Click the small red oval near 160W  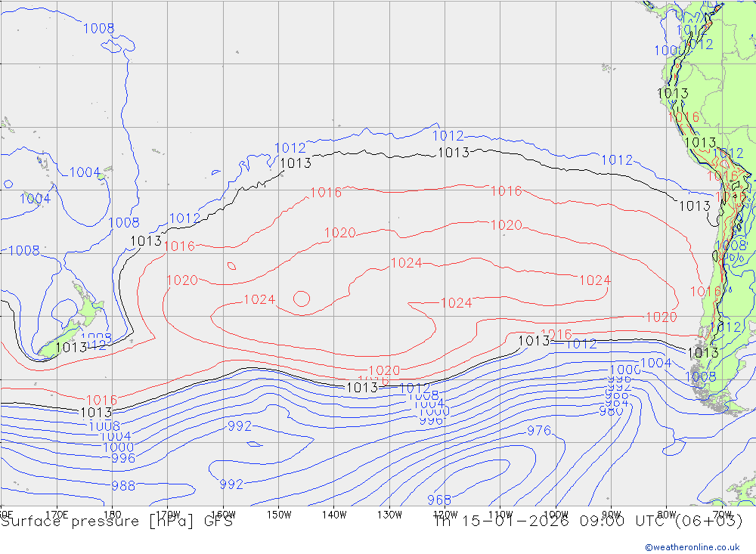[231, 265]
